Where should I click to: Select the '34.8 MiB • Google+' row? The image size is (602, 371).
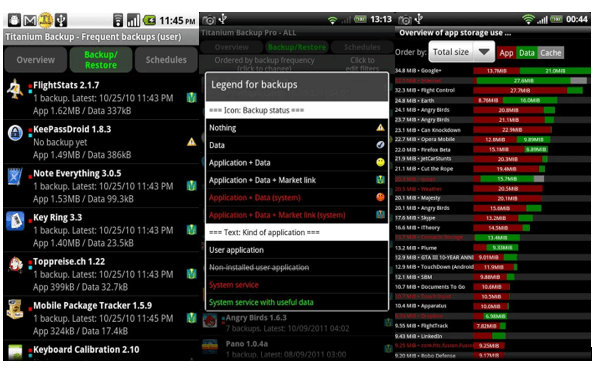pyautogui.click(x=493, y=71)
